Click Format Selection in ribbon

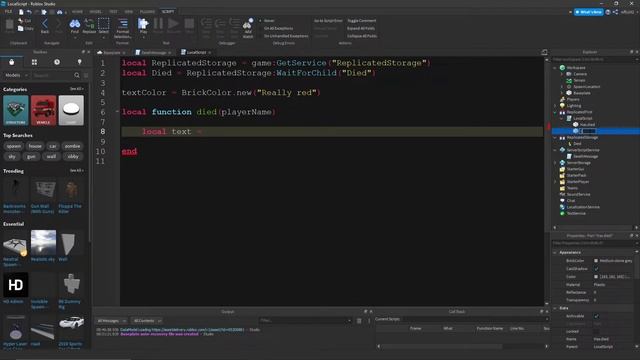[122, 28]
